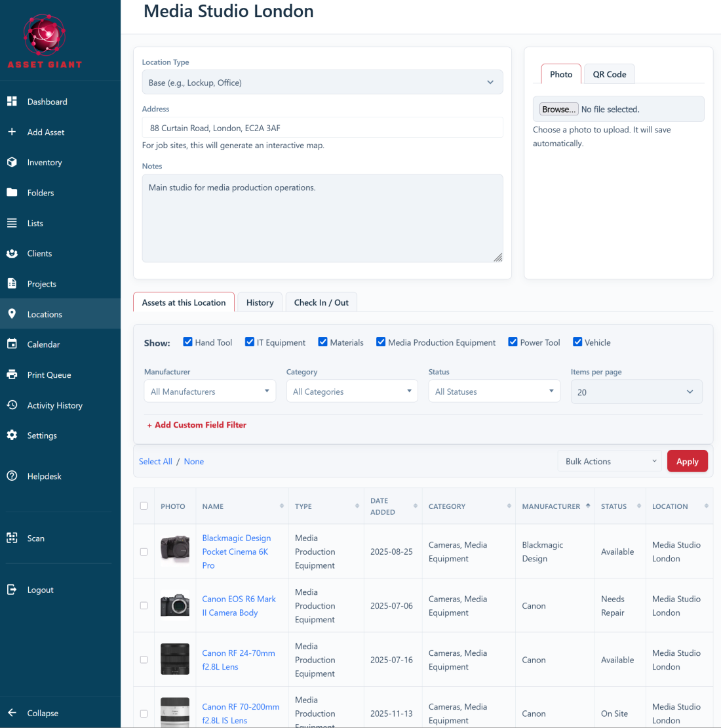Viewport: 721px width, 728px height.
Task: Select the Blackmagic Design Pocket Cinema row checkbox
Action: coord(144,552)
